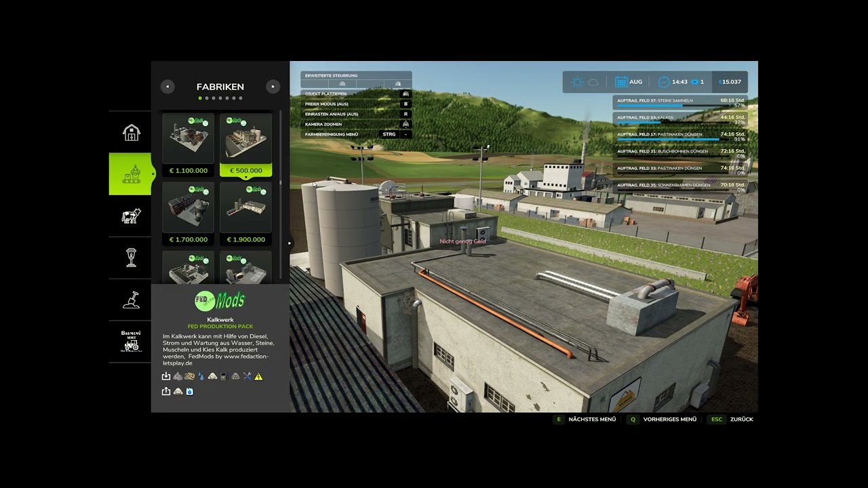Click the diesel fuel pump input icon
The image size is (868, 488).
[x=224, y=376]
